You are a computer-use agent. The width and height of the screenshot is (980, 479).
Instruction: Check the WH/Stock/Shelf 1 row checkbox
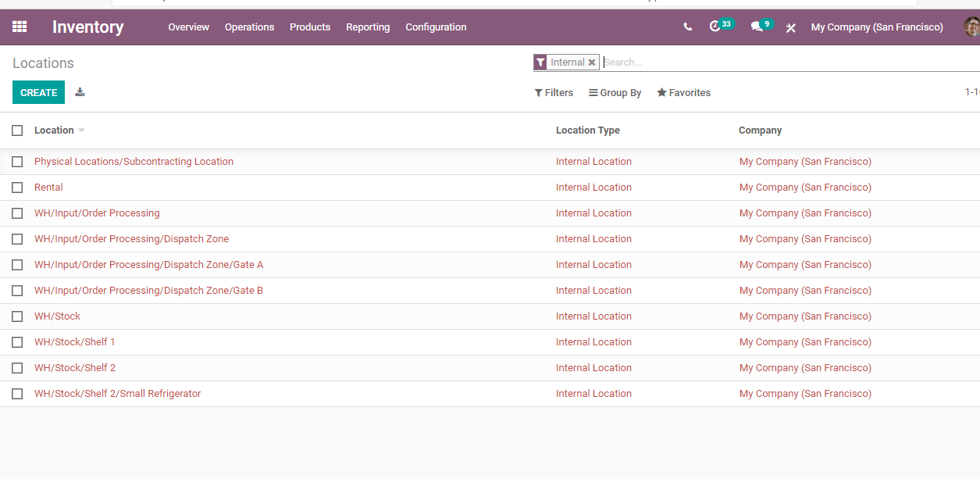pos(17,342)
